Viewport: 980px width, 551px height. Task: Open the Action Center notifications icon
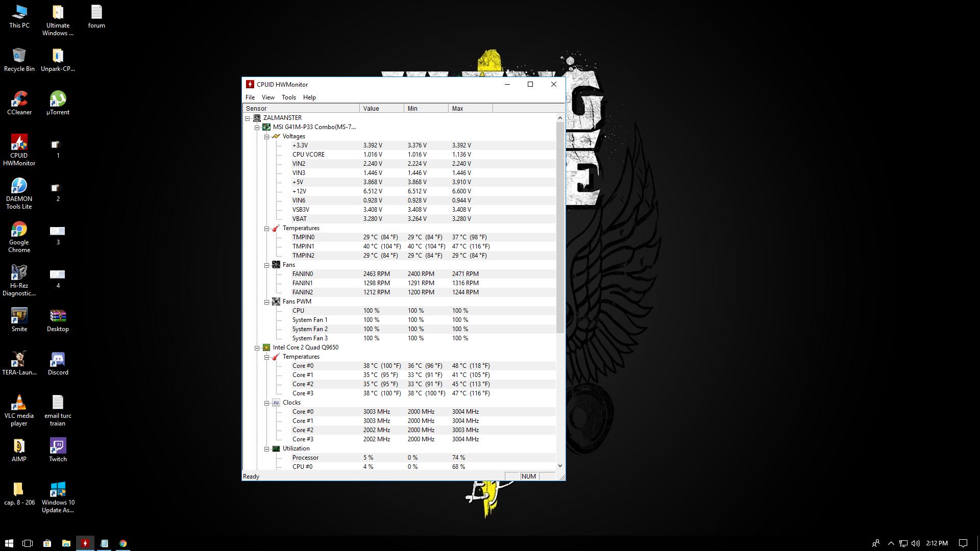[963, 543]
